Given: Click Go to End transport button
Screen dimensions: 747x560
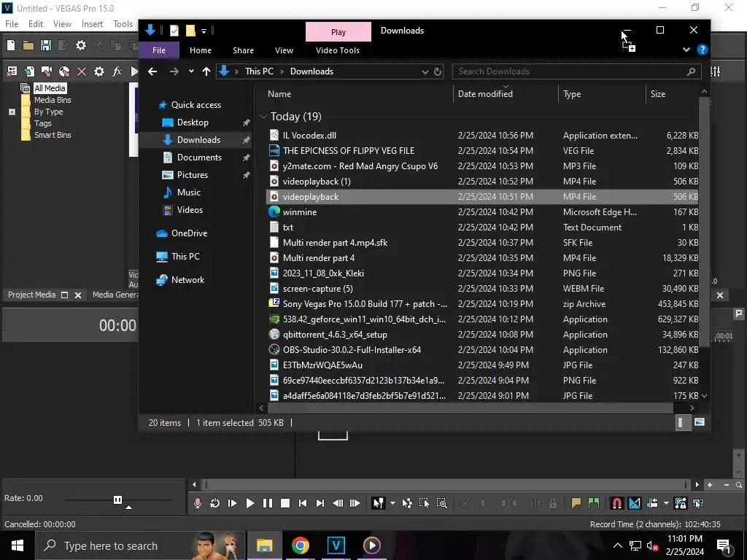Looking at the screenshot, I should pyautogui.click(x=320, y=503).
